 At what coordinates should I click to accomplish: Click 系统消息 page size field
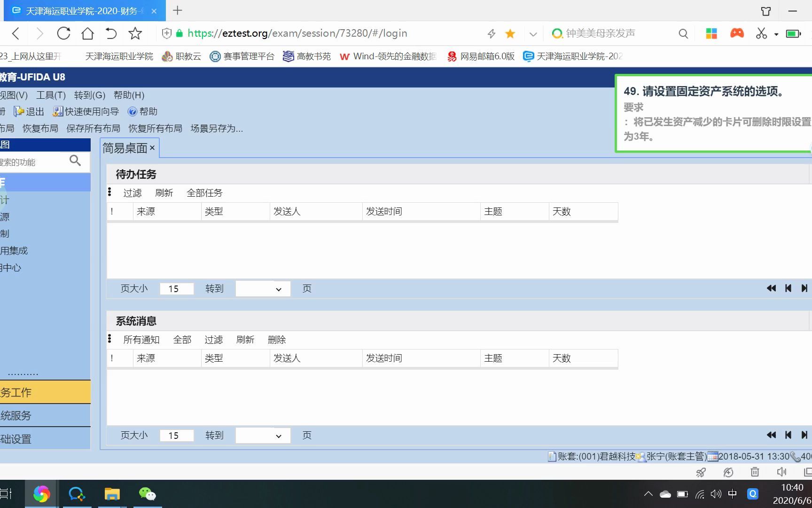[177, 436]
